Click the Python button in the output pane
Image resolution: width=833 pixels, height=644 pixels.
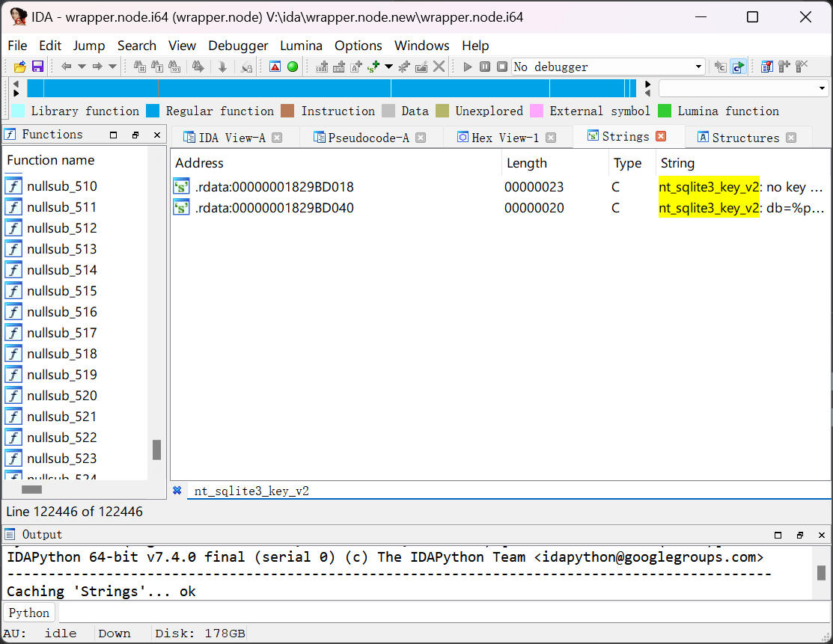click(x=28, y=612)
